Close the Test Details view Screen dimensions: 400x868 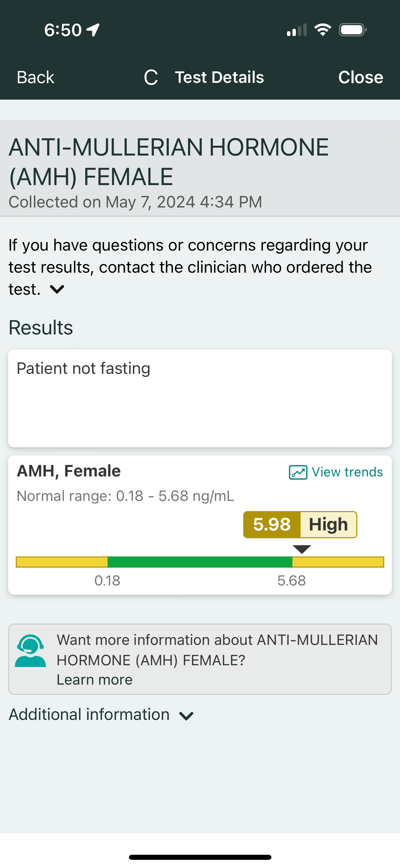360,77
